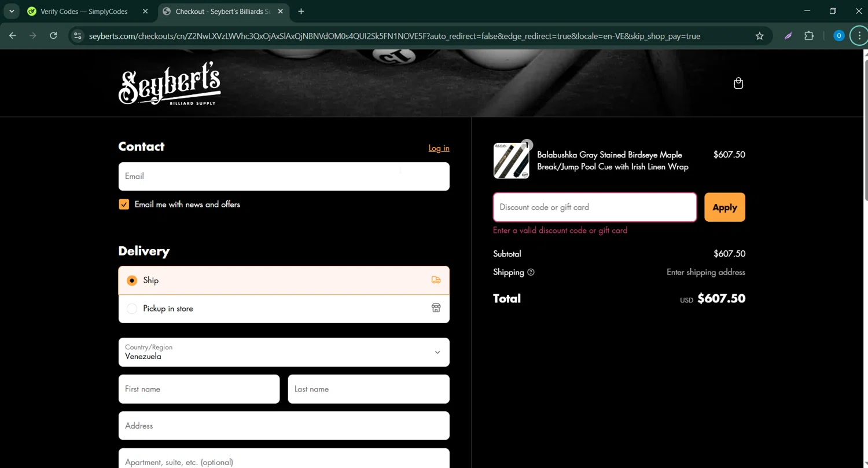Close the Checkout Seybert's Billiards tab
Screen dimensions: 868x468
pyautogui.click(x=280, y=11)
